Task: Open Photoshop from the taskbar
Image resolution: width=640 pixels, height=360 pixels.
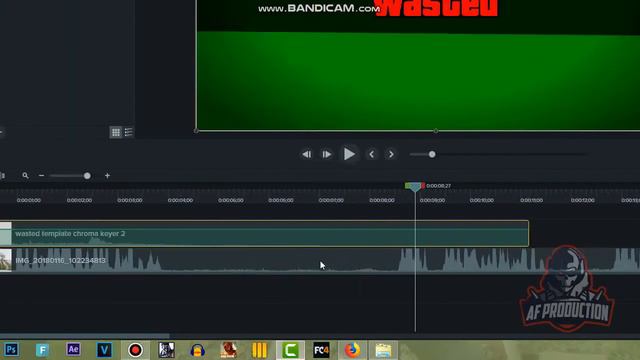Action: pos(11,350)
